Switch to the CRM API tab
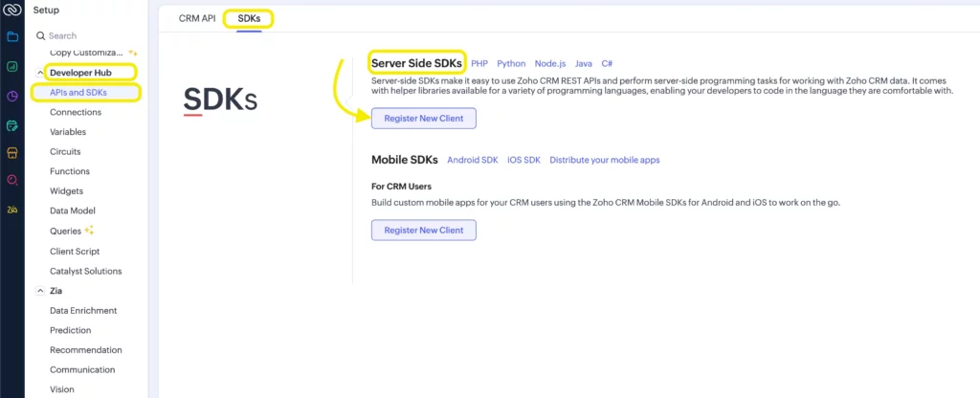This screenshot has height=398, width=980. tap(197, 19)
